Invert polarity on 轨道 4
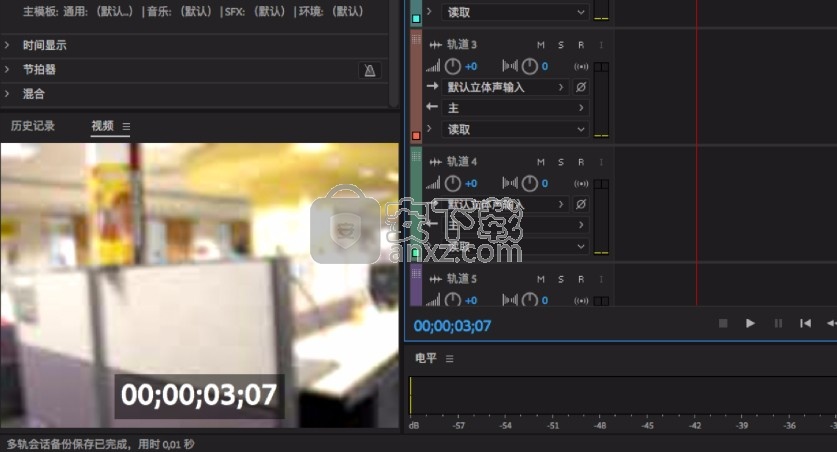The height and width of the screenshot is (452, 837). pos(581,204)
